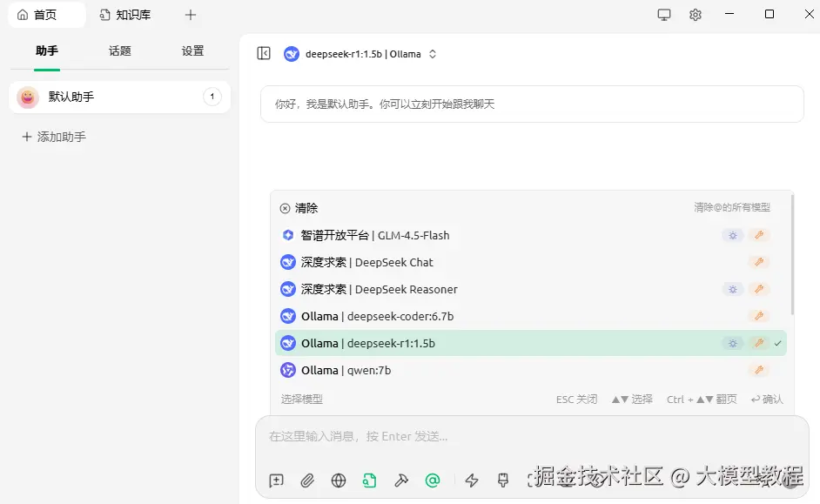Toggle the green knowledge base icon
Viewport: 820px width, 504px height.
pyautogui.click(x=369, y=480)
